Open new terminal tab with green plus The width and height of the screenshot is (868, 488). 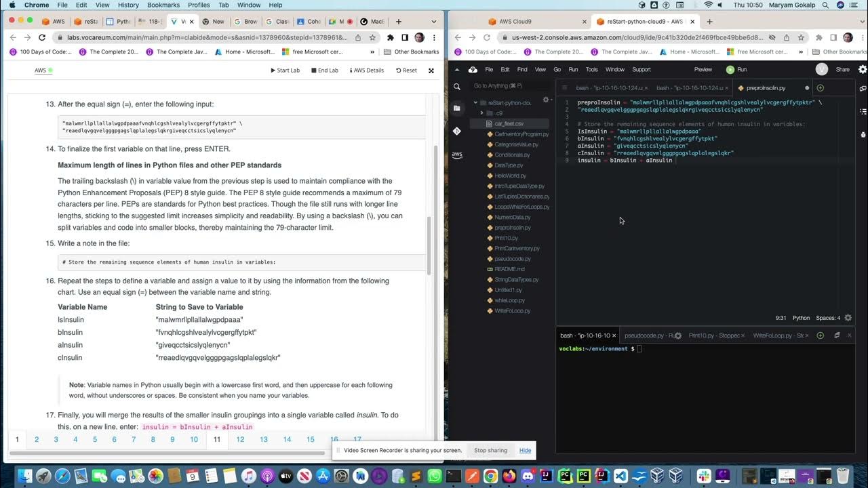(820, 335)
